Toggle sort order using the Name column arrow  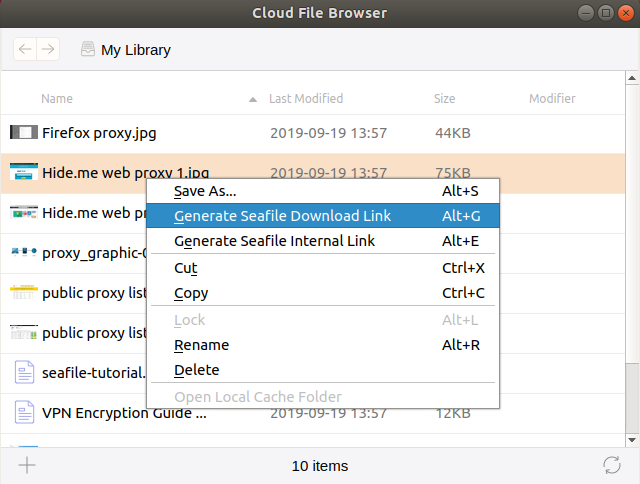click(x=253, y=99)
